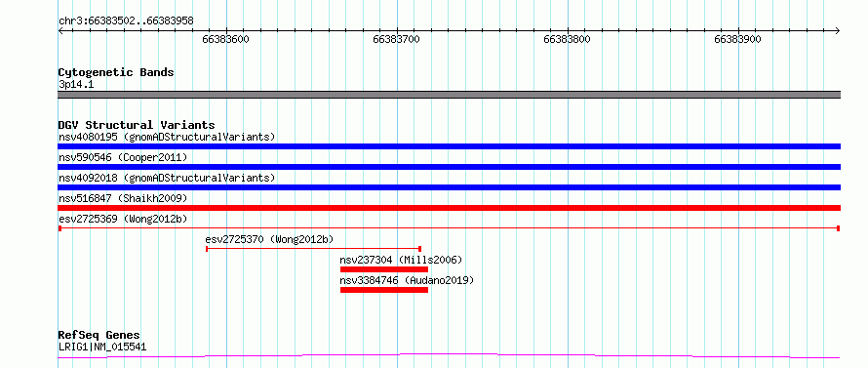Click the 66383900 ruler position marker
This screenshot has height=368, width=868.
coord(738,39)
